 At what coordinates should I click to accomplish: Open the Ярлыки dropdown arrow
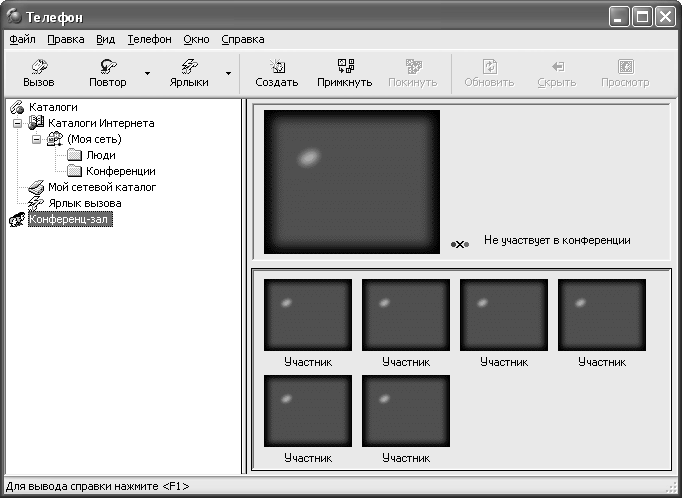[228, 73]
